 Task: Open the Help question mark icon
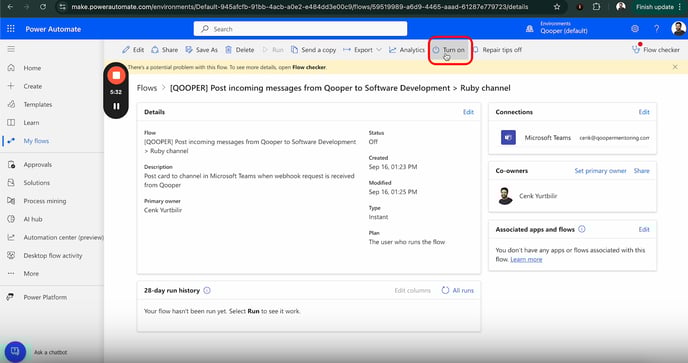pos(656,29)
